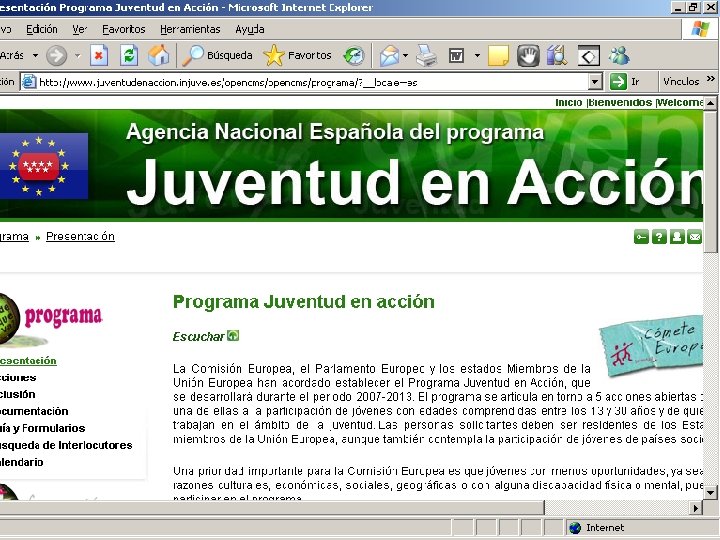This screenshot has height=540, width=720.
Task: Click the green envelope contact icon
Action: point(695,237)
